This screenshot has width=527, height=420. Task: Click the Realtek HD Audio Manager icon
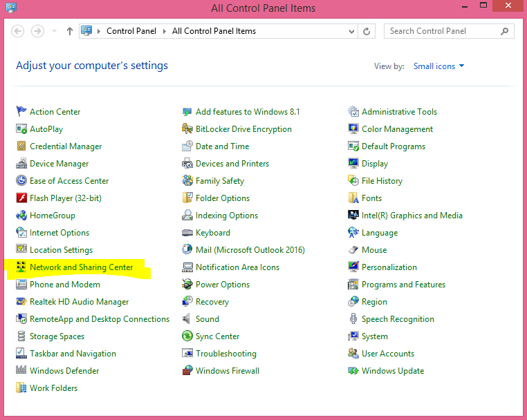[x=21, y=301]
